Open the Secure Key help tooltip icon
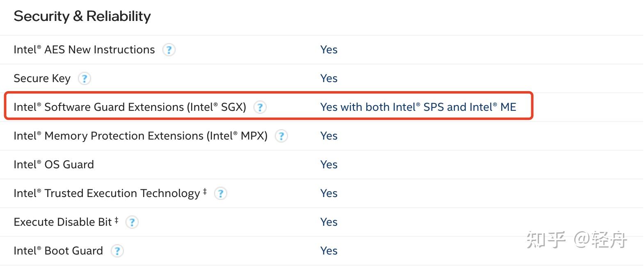Viewport: 644px width, 266px height. (84, 78)
